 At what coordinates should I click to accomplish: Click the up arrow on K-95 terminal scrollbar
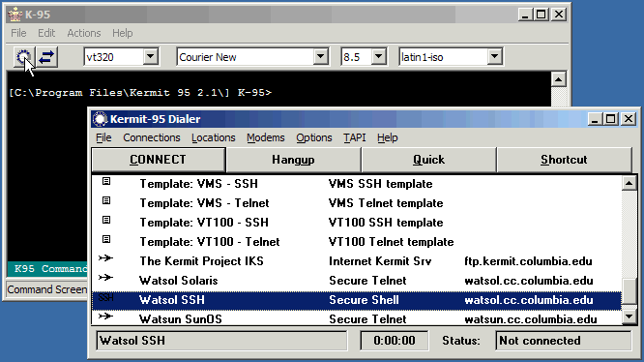(x=558, y=79)
